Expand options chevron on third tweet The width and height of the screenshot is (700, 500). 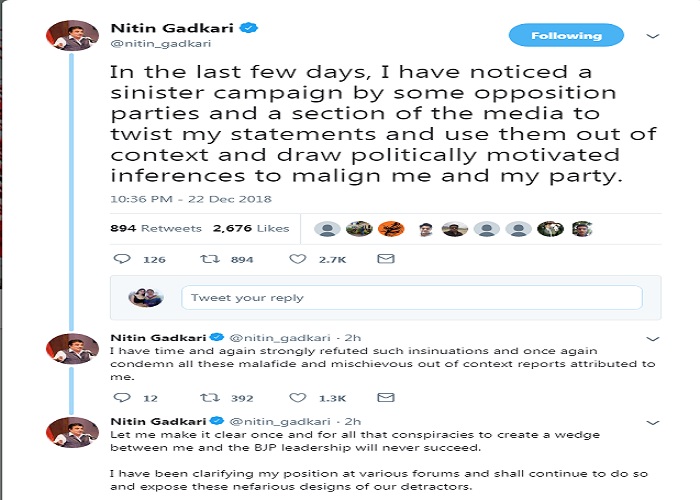[653, 421]
